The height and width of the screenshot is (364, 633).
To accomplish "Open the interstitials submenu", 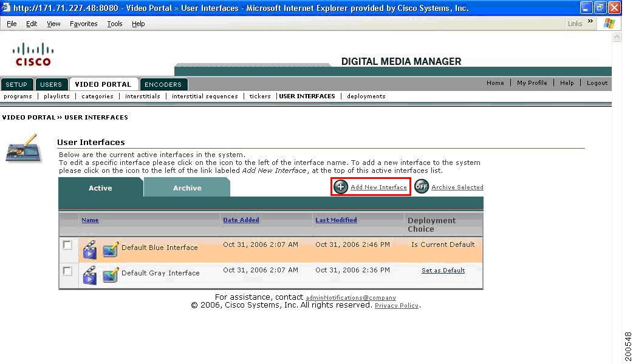I will pyautogui.click(x=143, y=96).
